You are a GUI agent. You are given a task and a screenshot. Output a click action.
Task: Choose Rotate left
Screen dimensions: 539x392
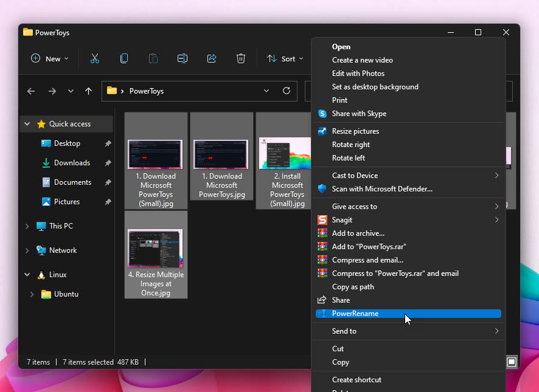click(x=408, y=158)
